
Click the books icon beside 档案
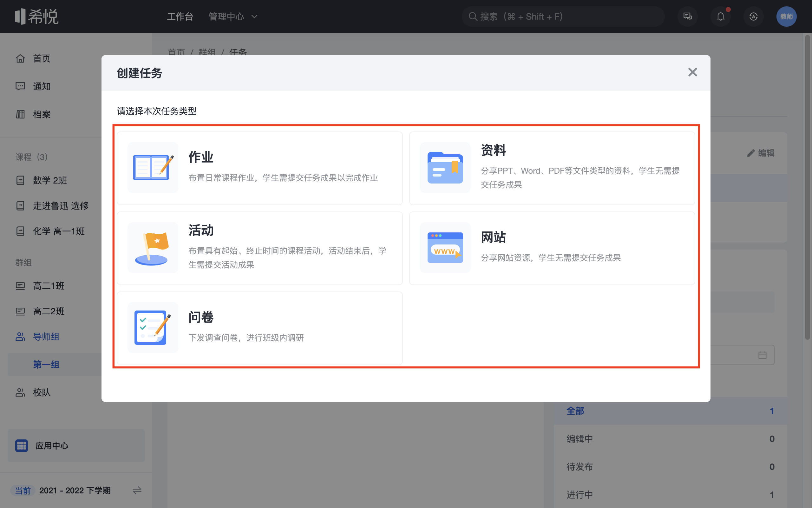[x=20, y=114]
